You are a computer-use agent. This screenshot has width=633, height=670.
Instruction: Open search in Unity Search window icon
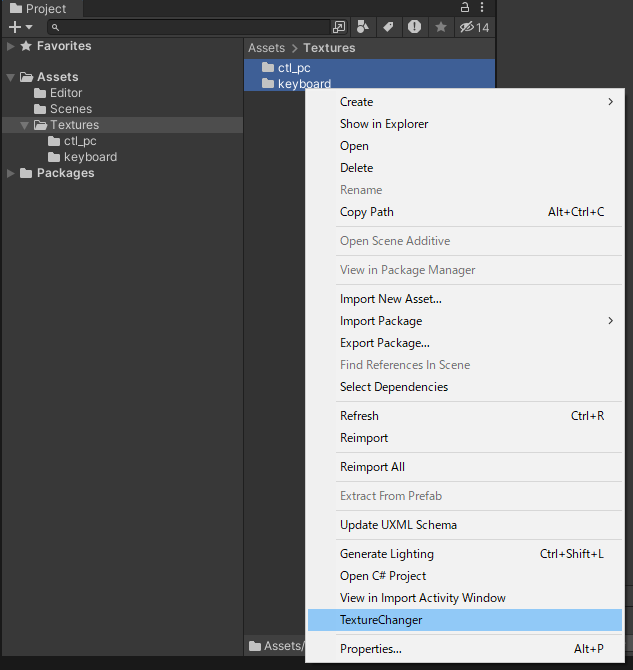tap(339, 27)
